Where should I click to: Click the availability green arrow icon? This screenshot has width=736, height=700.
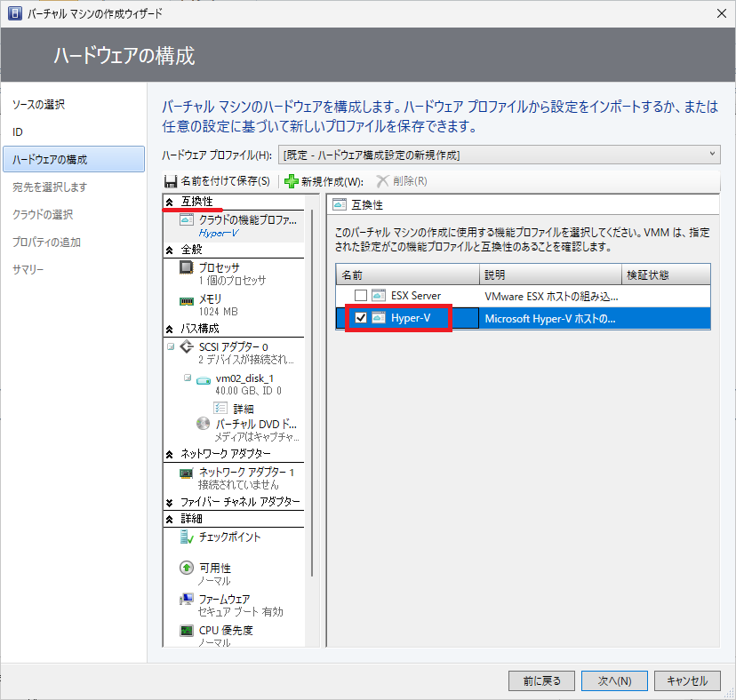point(187,569)
